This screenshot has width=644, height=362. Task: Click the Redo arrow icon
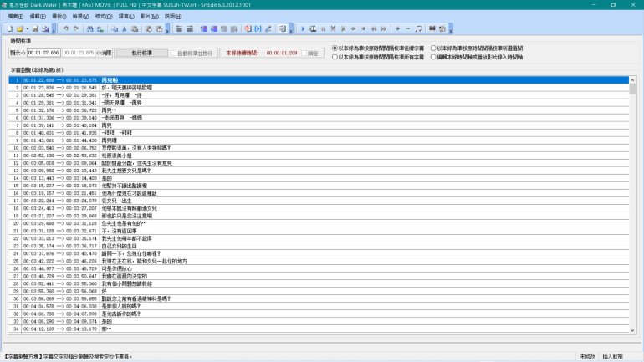point(76,28)
